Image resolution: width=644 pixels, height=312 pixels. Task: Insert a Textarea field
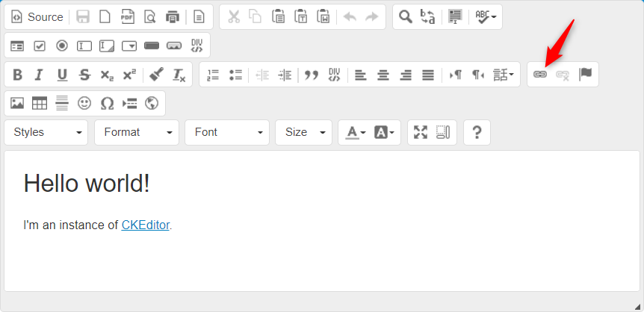click(x=107, y=46)
